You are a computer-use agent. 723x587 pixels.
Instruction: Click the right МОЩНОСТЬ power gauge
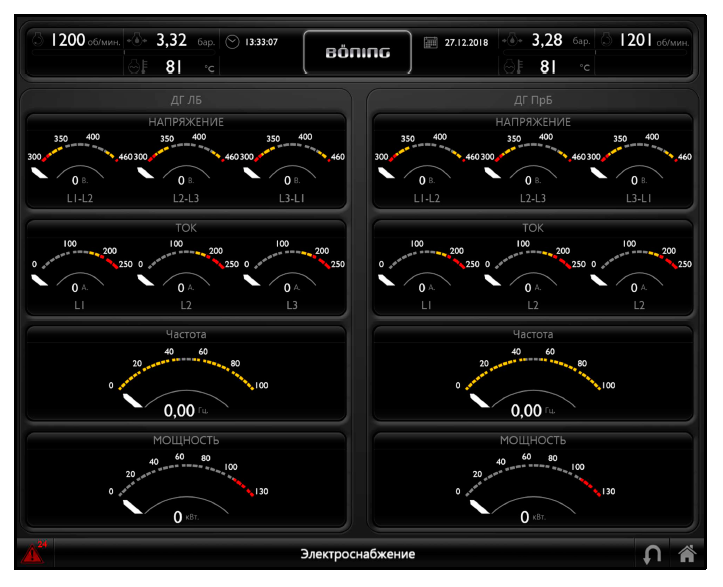coord(533,490)
